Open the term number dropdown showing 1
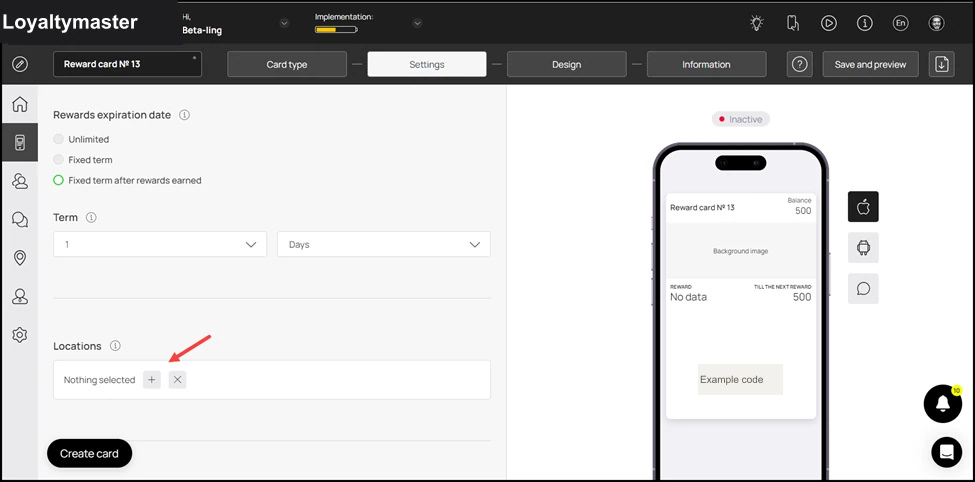This screenshot has height=482, width=975. 160,244
